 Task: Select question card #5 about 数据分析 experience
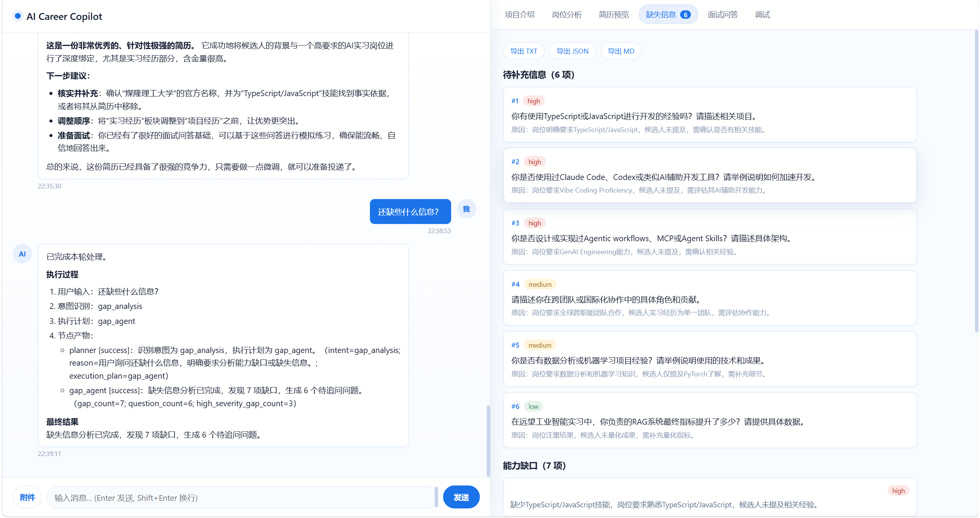(710, 359)
